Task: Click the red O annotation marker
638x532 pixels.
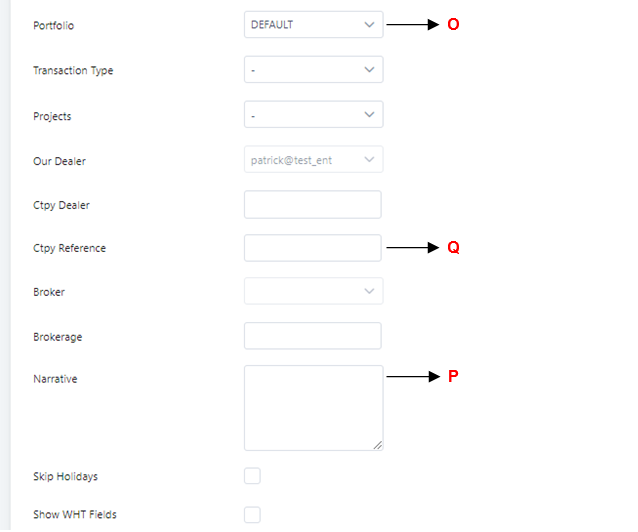Action: [453, 24]
